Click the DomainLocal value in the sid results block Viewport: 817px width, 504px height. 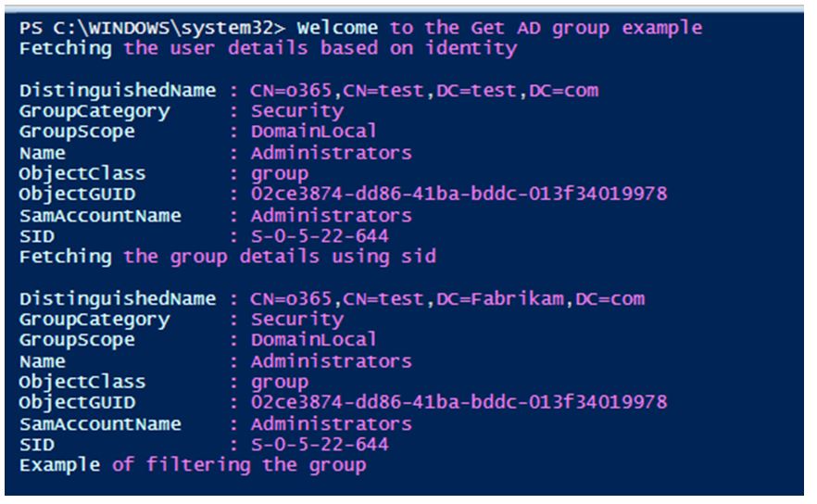pos(313,340)
